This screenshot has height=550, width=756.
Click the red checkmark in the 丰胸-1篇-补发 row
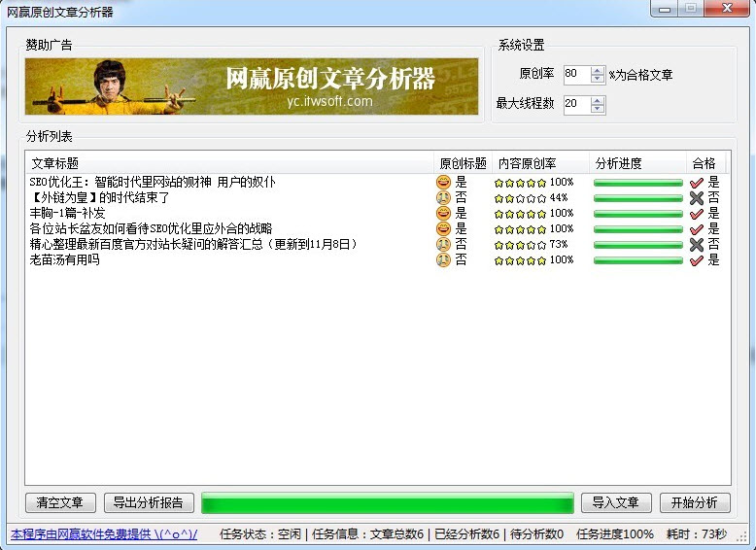(x=696, y=213)
